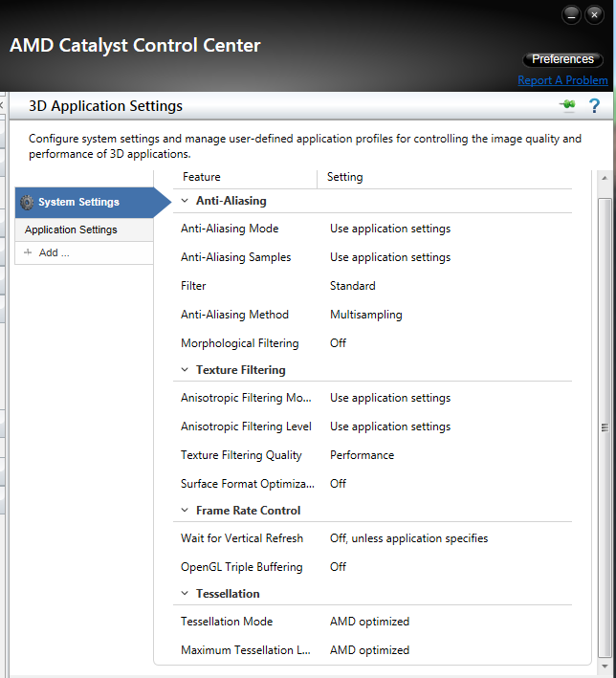Screen dimensions: 616x678
Task: Toggle Morphological Filtering Off setting
Action: click(x=338, y=342)
